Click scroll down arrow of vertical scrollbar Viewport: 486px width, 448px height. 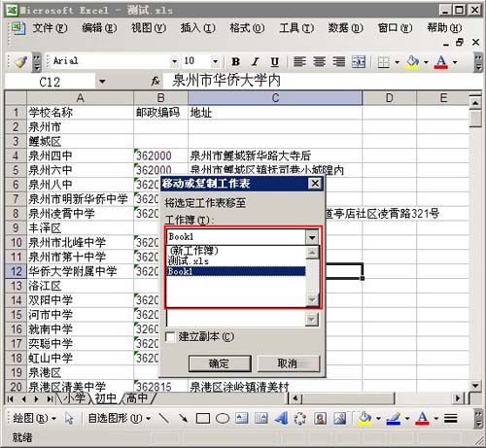point(475,386)
